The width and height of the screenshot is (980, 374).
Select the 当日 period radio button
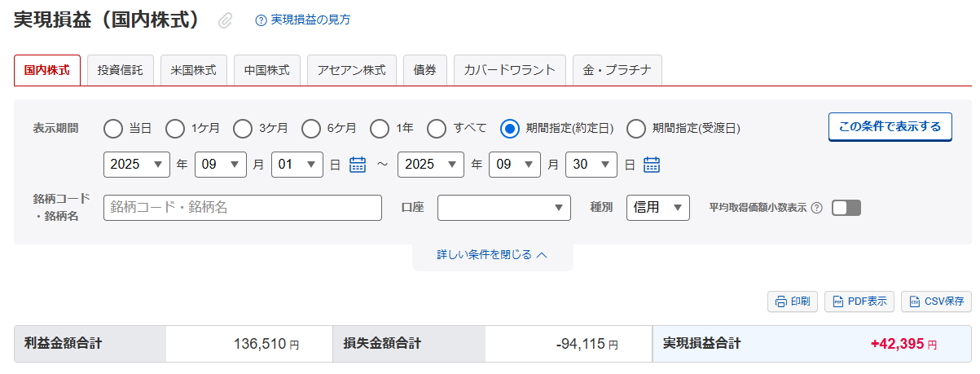click(x=114, y=128)
